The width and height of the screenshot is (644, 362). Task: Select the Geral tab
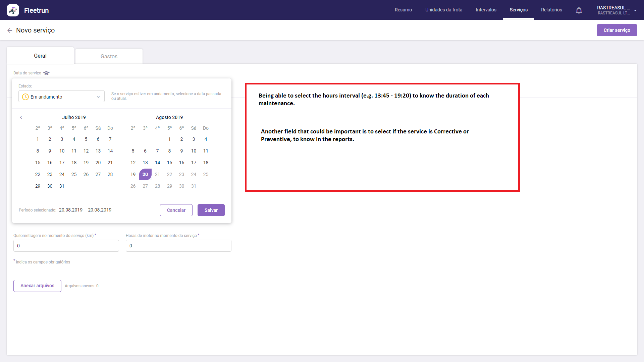40,56
